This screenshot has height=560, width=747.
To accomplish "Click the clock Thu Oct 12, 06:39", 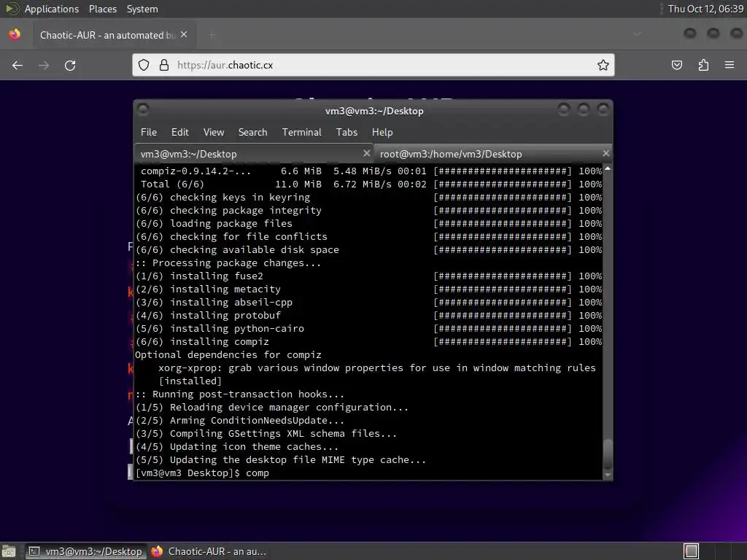I will [705, 9].
